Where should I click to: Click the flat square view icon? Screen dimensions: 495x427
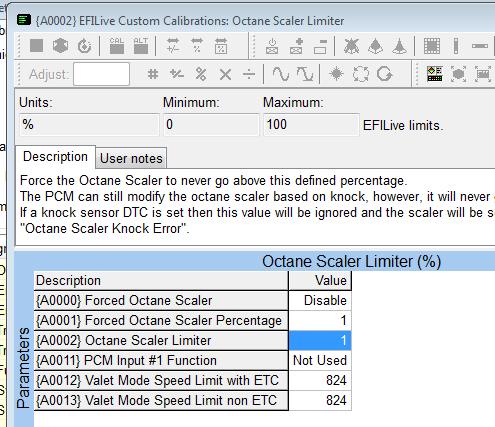point(36,46)
